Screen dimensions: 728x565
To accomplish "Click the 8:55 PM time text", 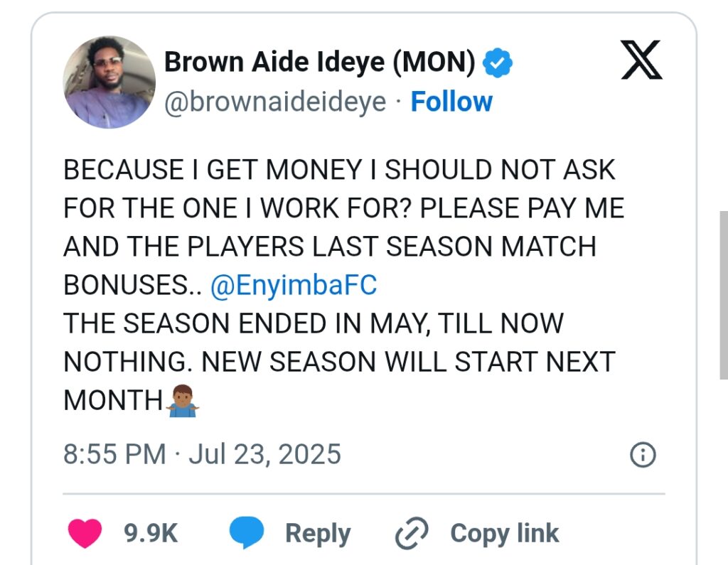I will coord(114,454).
